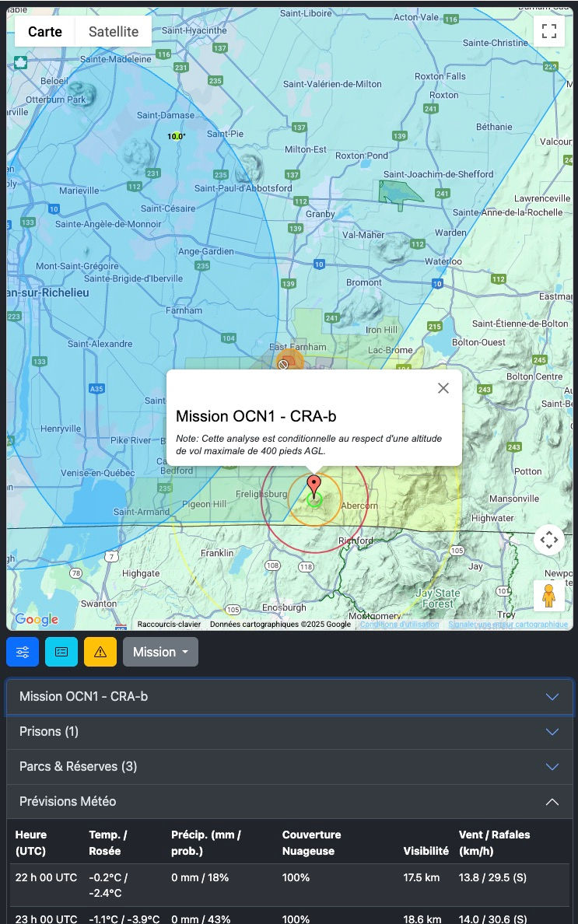
Task: Click the Farnham town label
Action: click(x=184, y=310)
